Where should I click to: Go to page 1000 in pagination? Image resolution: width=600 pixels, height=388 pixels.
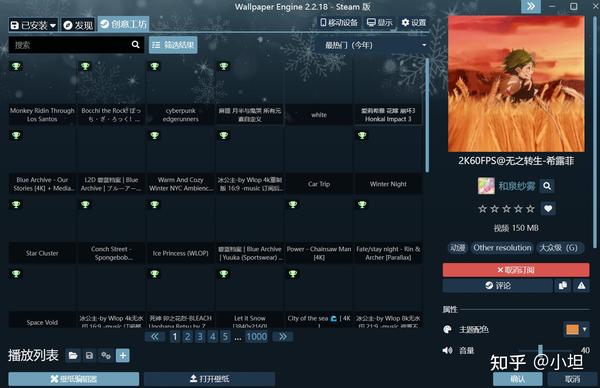click(256, 337)
